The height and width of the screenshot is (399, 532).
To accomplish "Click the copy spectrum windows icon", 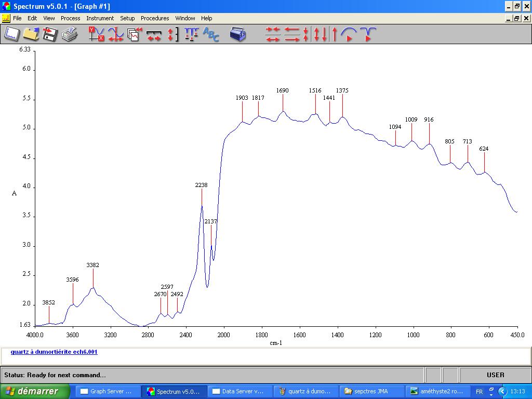I will point(135,34).
